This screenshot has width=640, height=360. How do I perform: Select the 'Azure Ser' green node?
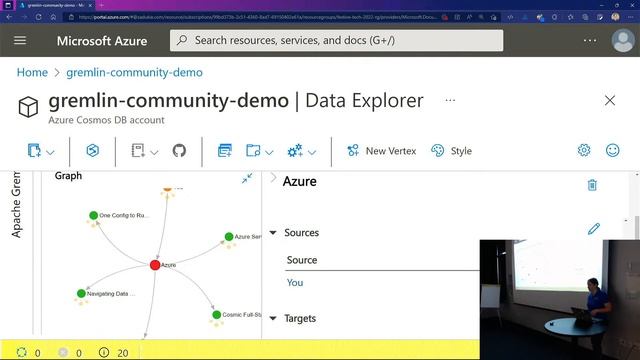pos(229,236)
